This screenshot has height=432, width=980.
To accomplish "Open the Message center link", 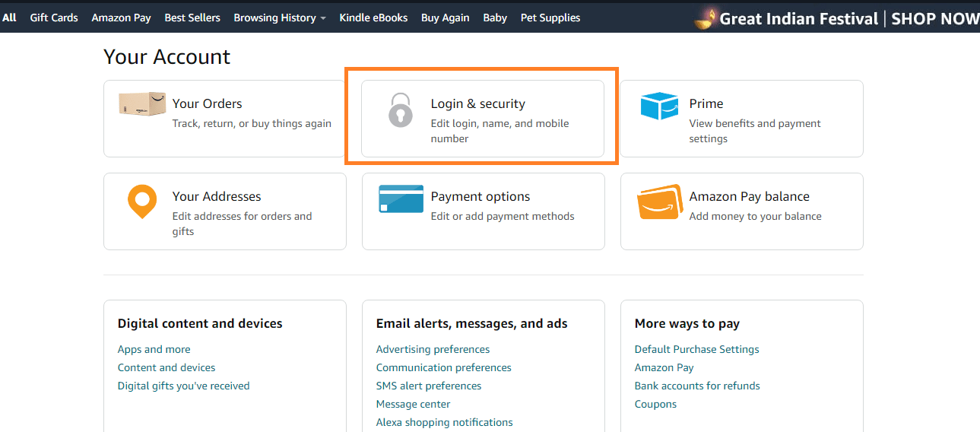I will 414,404.
